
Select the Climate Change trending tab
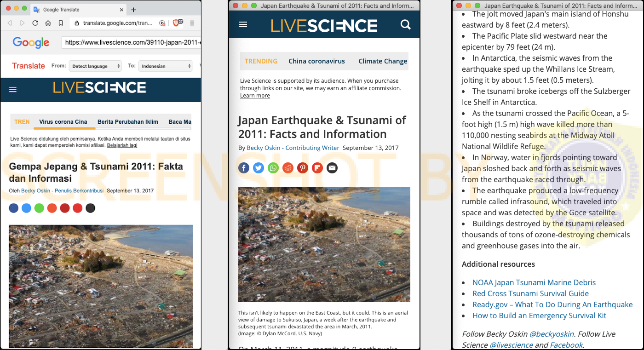pyautogui.click(x=383, y=61)
